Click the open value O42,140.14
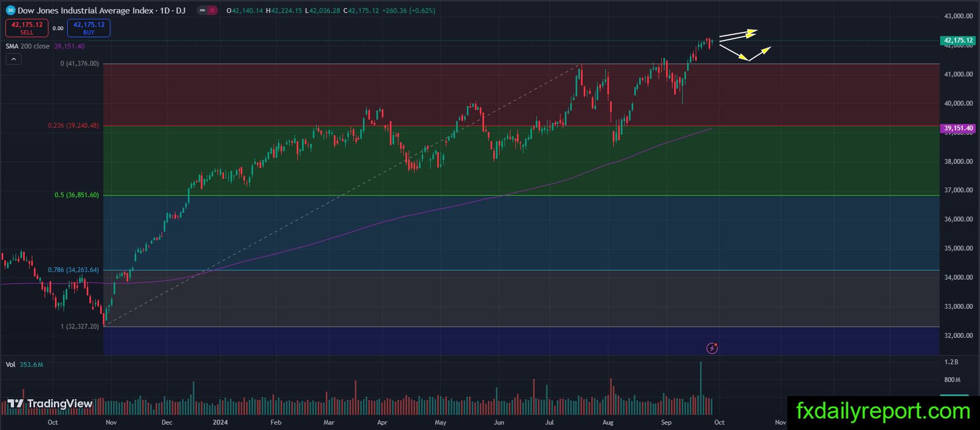Image resolution: width=980 pixels, height=430 pixels. 245,10
